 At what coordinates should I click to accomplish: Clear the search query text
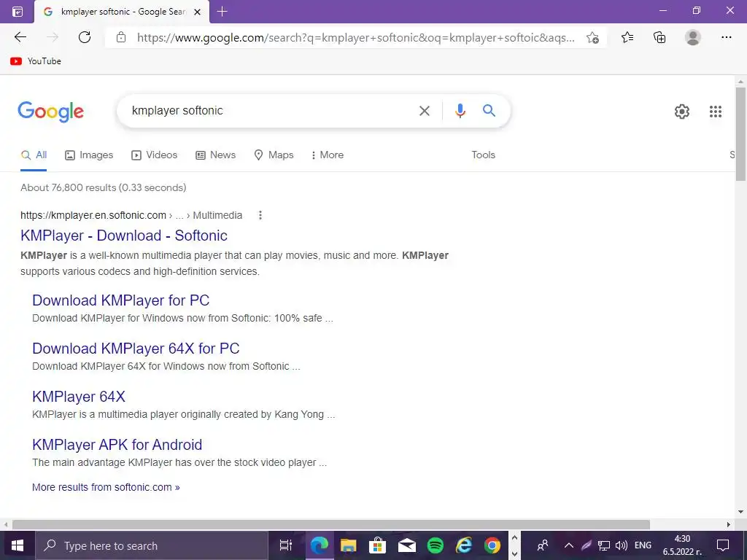[x=424, y=111]
